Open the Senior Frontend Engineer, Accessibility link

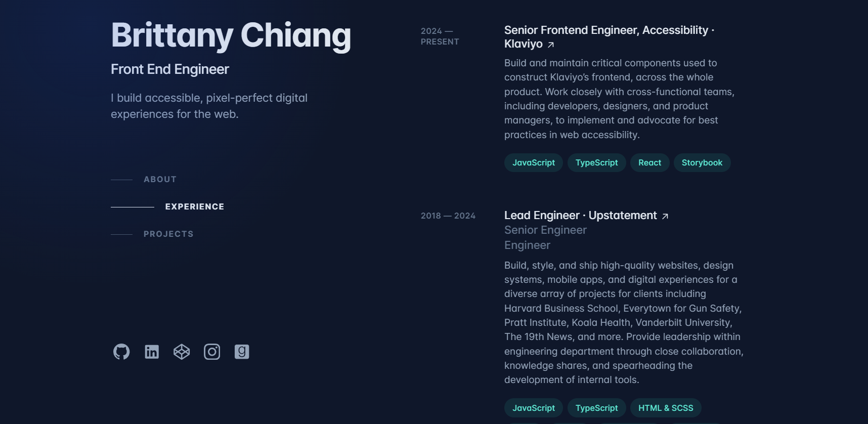(x=609, y=37)
